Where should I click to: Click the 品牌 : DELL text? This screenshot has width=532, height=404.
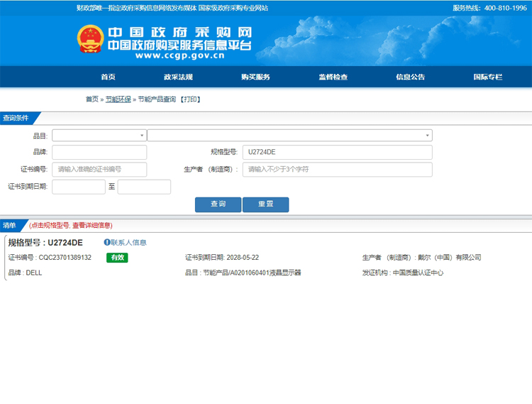point(25,273)
